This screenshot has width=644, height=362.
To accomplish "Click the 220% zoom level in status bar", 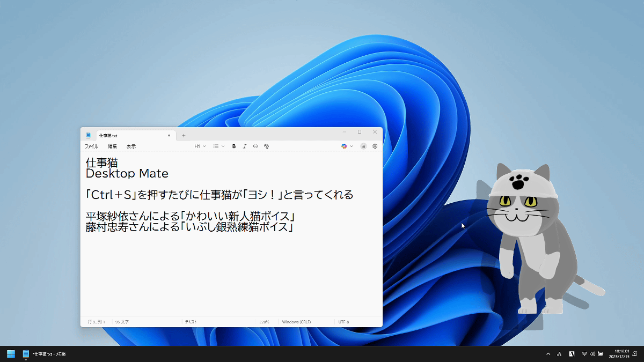I will pos(264,322).
